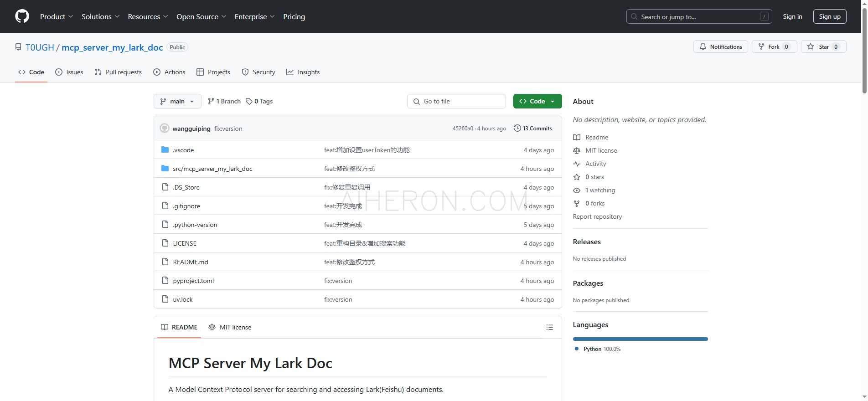Open the Report repository link
Viewport: 868px width, 401px height.
[x=597, y=216]
